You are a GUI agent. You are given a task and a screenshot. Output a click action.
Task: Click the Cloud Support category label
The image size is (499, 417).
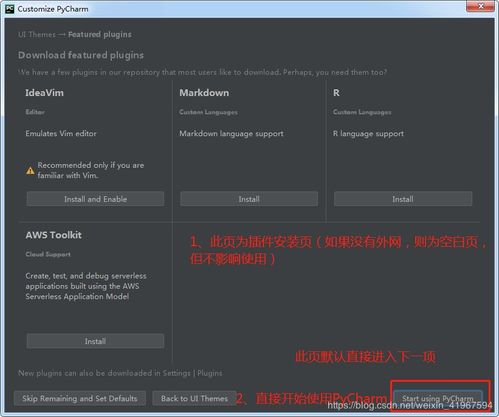pos(48,254)
